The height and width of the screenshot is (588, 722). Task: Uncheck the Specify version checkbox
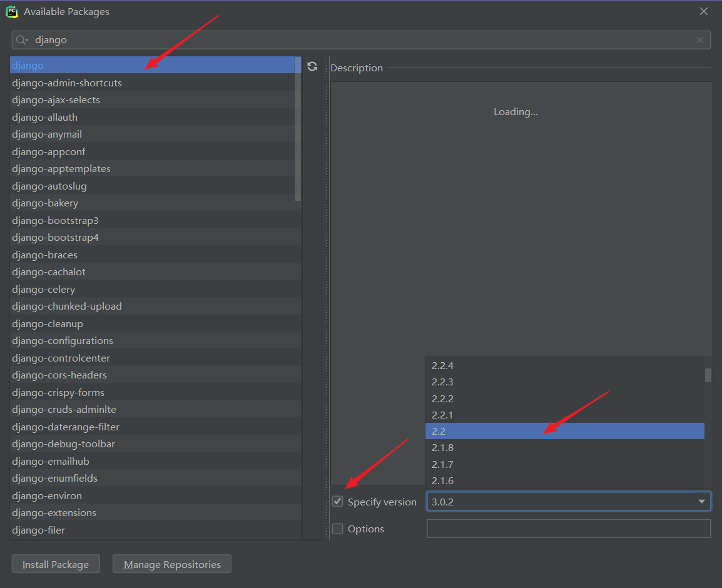[337, 502]
